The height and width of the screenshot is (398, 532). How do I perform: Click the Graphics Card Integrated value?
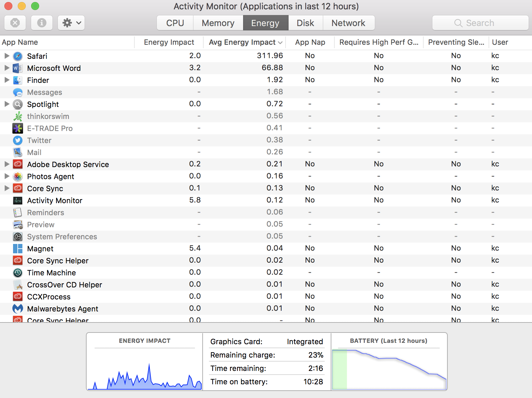point(305,342)
